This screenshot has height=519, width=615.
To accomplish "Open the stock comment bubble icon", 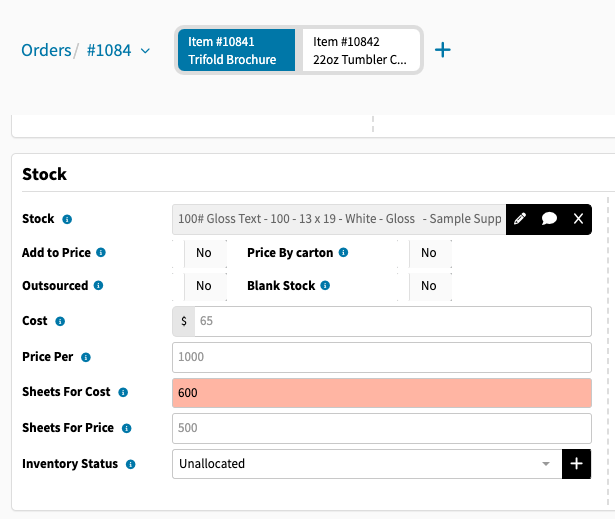I will 549,219.
